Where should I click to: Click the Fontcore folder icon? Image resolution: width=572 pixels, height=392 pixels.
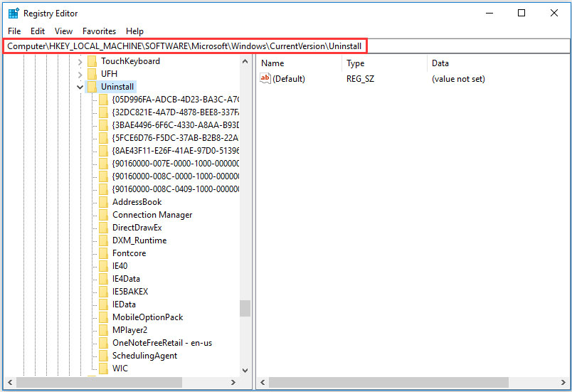click(x=104, y=253)
